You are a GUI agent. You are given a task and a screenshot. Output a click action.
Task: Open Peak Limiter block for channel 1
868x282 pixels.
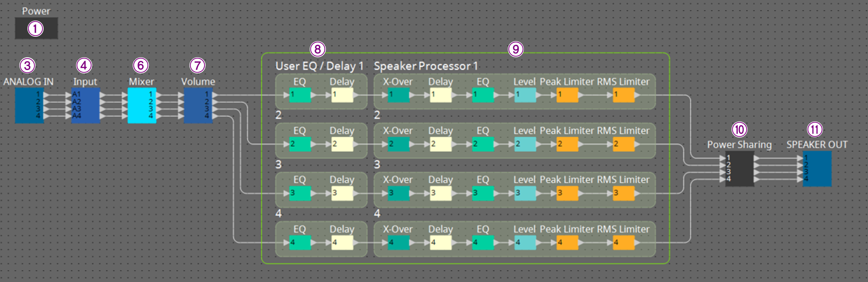click(x=567, y=95)
